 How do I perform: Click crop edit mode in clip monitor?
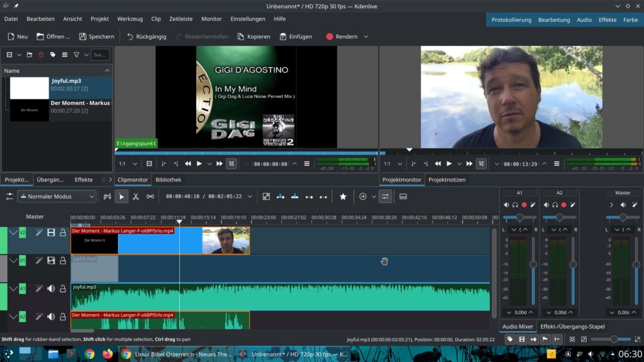point(231,164)
